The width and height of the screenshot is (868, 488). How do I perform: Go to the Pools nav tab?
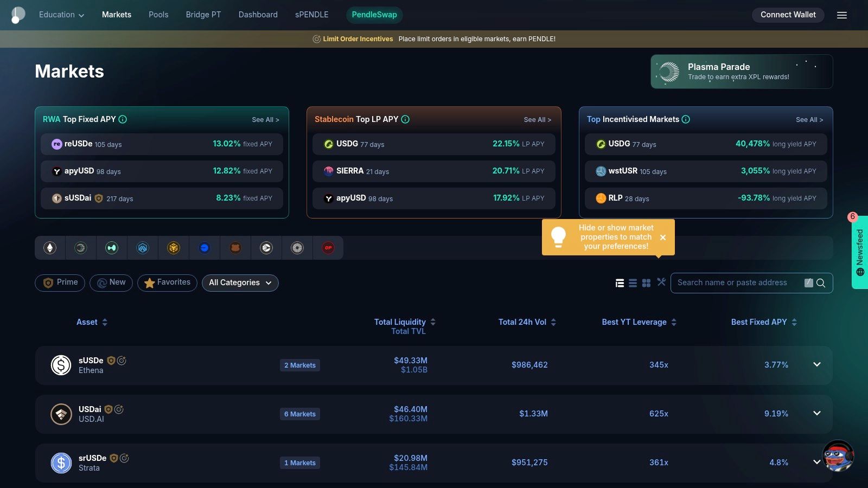158,15
